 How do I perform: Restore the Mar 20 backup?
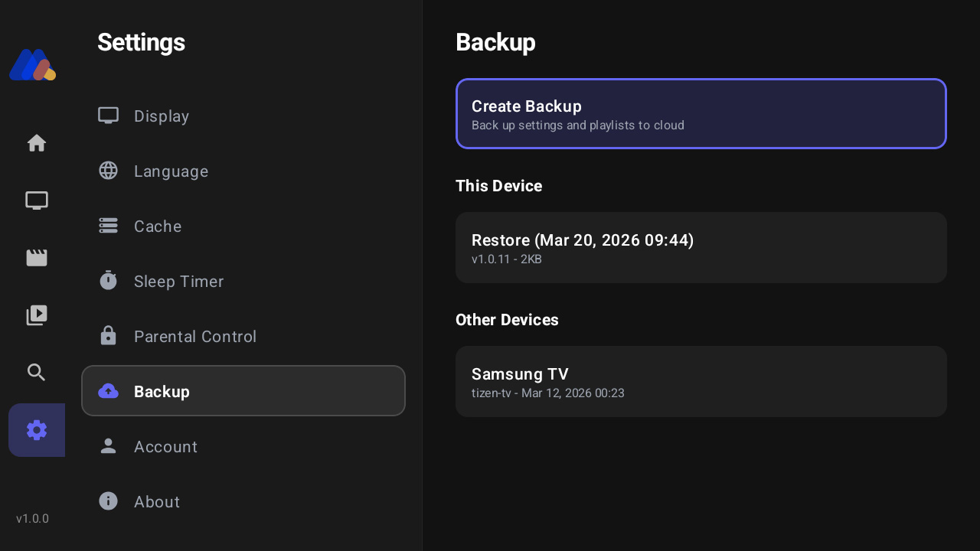click(701, 247)
